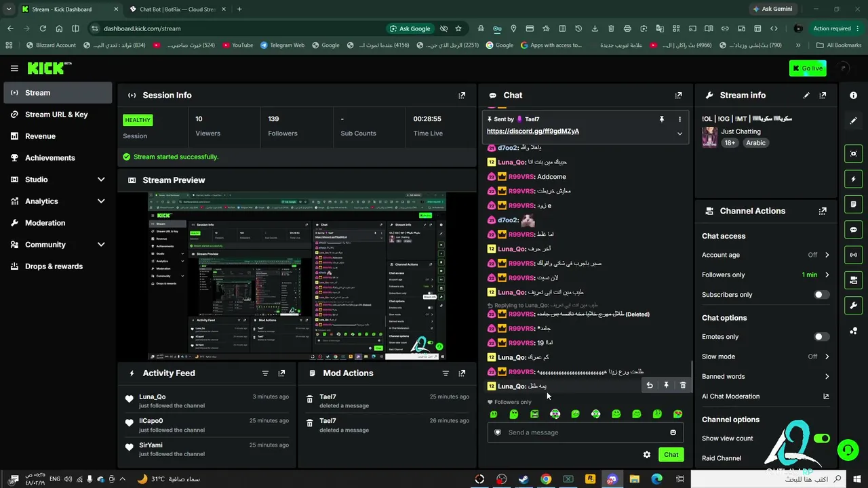The width and height of the screenshot is (868, 488).
Task: Open Ask Gemini
Action: point(772,9)
